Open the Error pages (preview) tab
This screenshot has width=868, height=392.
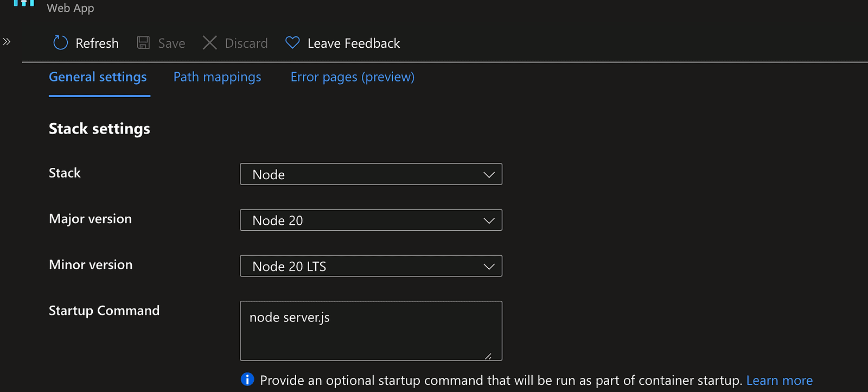tap(352, 77)
